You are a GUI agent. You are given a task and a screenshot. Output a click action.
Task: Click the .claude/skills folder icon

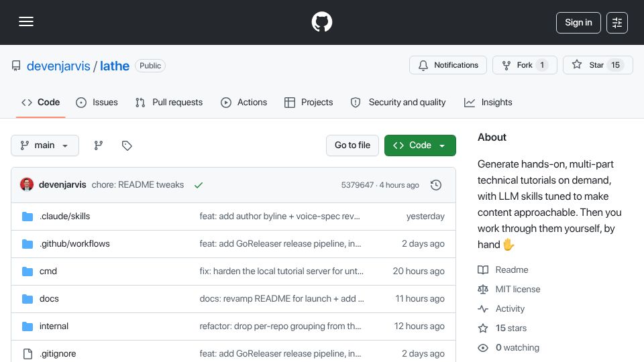(x=28, y=217)
